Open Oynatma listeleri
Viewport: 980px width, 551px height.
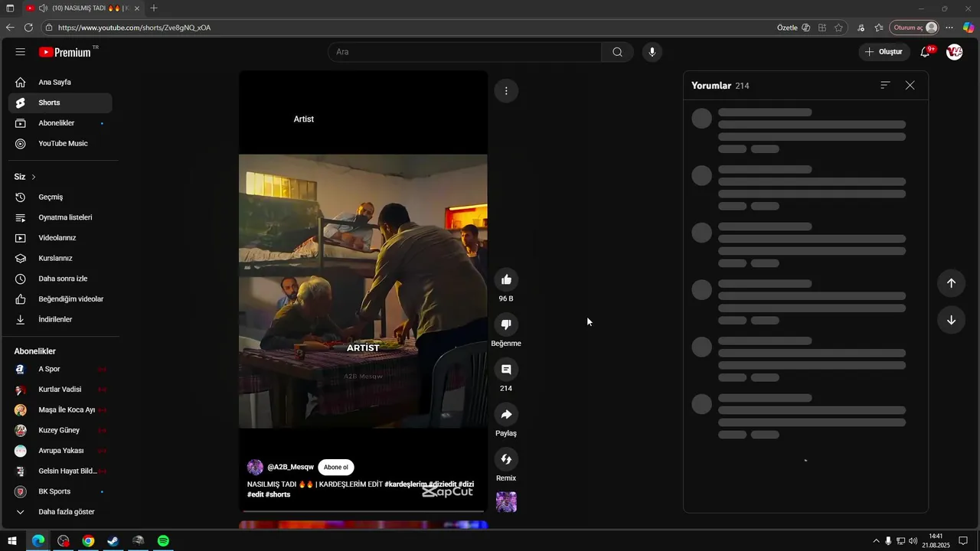tap(60, 217)
